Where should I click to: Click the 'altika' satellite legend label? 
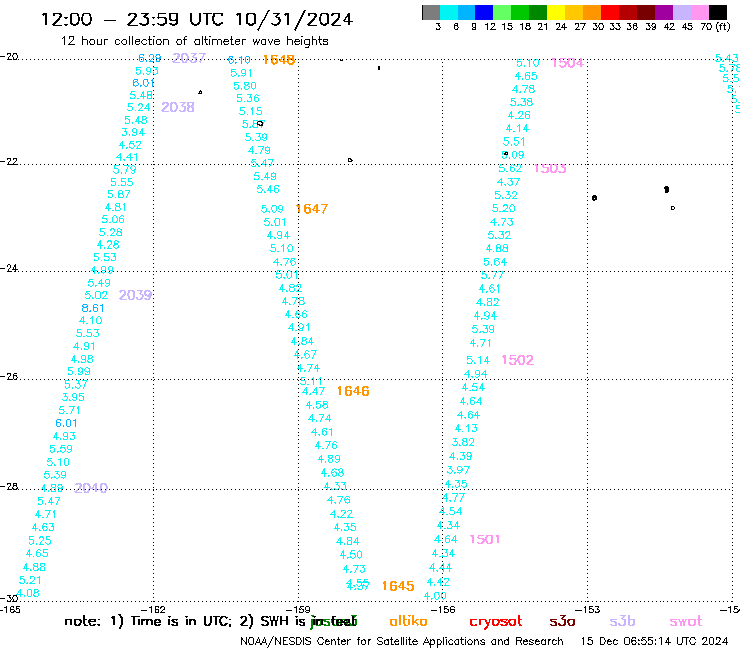(408, 621)
